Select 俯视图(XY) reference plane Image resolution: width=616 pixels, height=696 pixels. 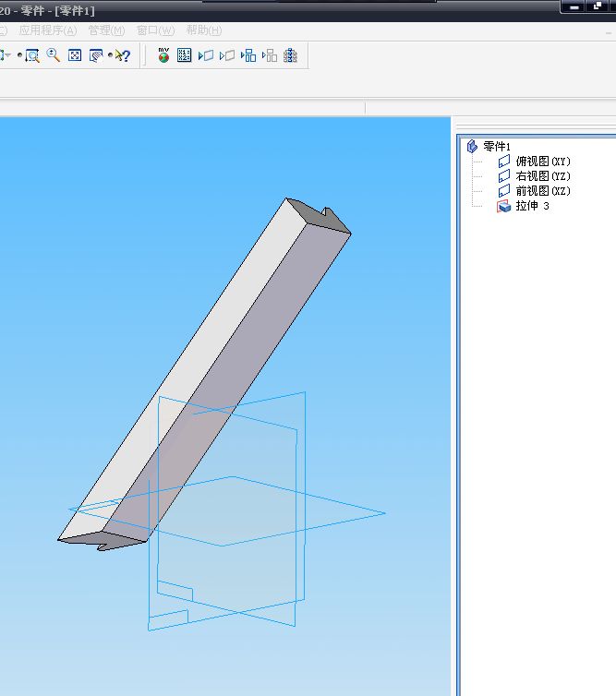(x=543, y=162)
